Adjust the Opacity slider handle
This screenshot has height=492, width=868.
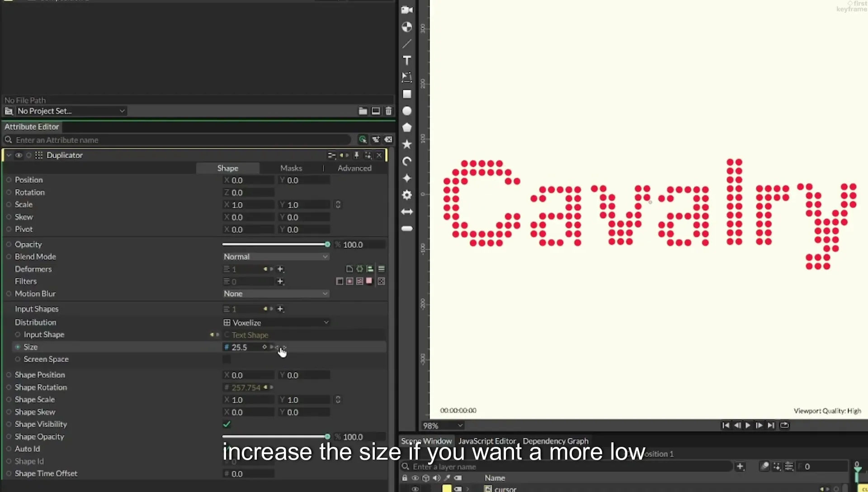327,244
